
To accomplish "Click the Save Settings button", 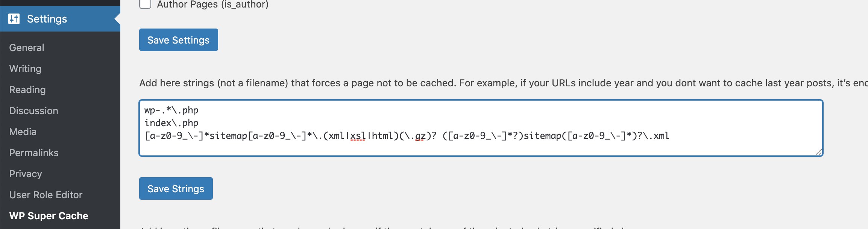I will [178, 40].
